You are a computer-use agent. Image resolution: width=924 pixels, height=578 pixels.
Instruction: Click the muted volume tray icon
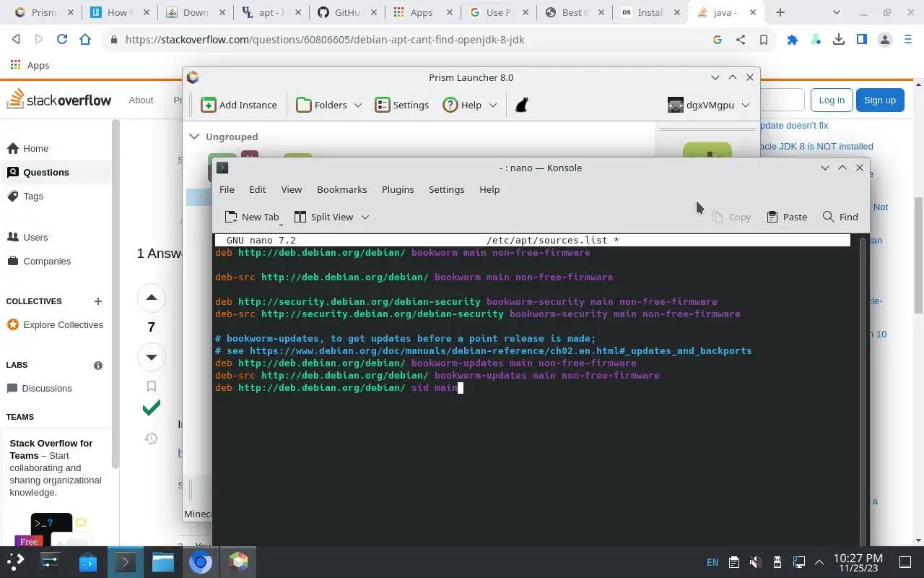[x=755, y=562]
